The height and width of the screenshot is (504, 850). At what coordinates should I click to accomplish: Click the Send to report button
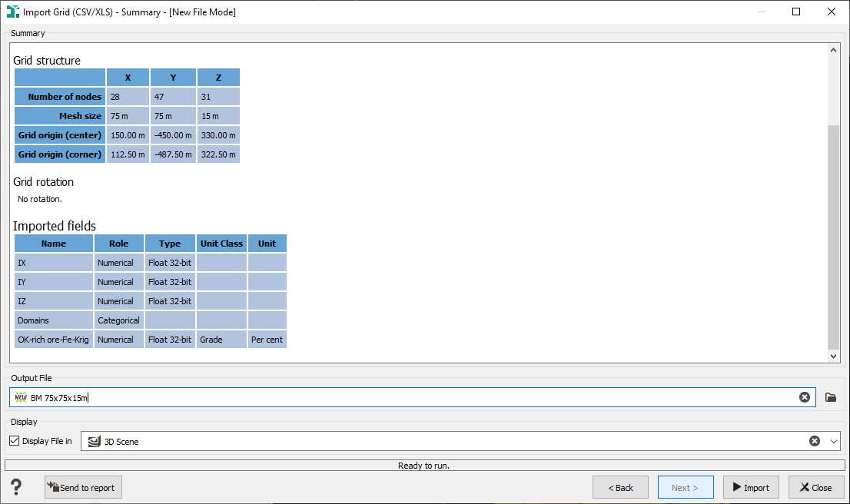(x=83, y=487)
